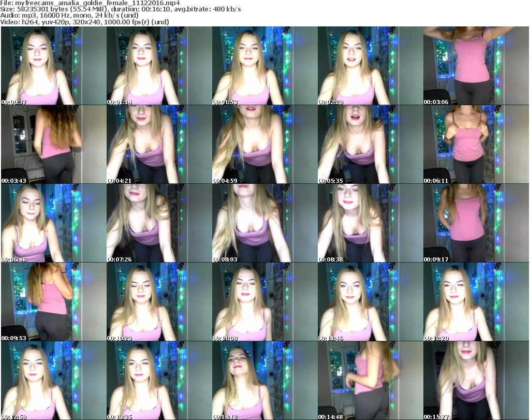Open the frame marked 00:14:12
Viewport: 530px width, 420px height.
[264, 380]
